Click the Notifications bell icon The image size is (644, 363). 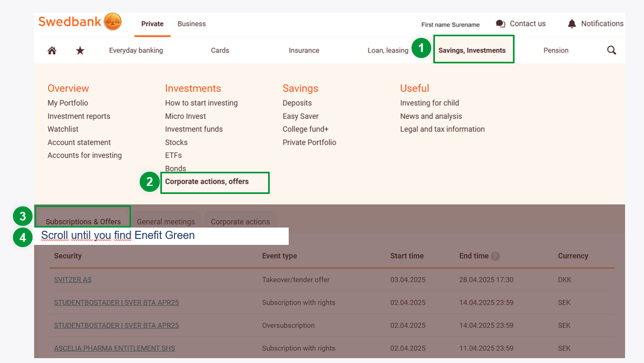pos(572,24)
